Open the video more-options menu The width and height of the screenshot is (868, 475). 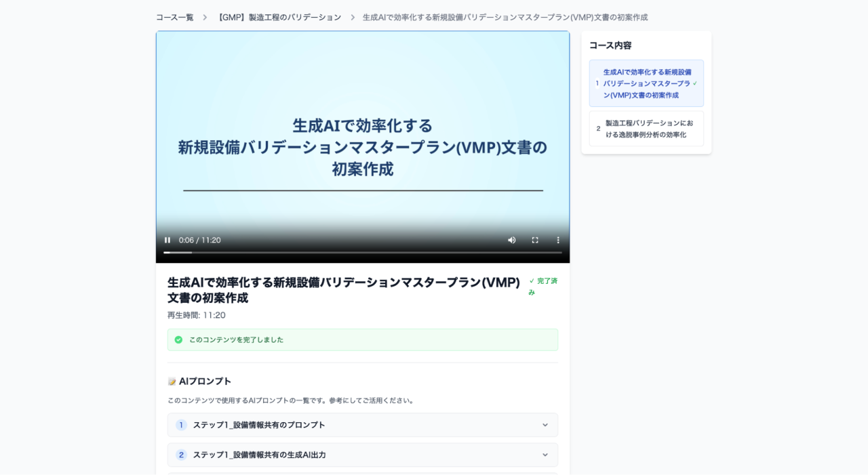pyautogui.click(x=558, y=240)
